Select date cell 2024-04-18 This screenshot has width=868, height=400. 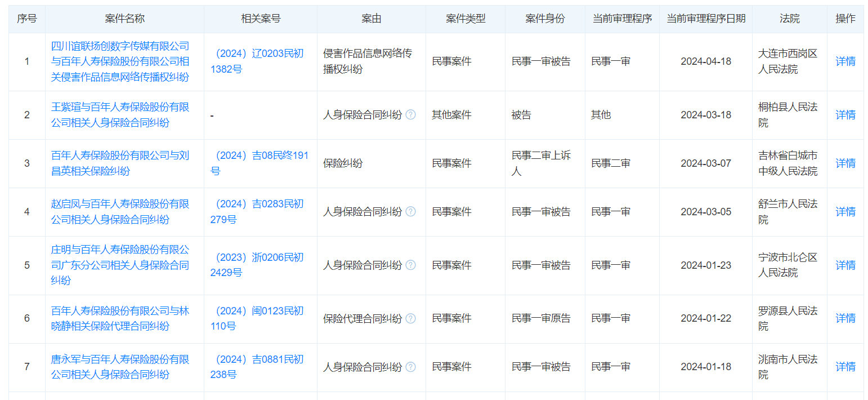706,61
